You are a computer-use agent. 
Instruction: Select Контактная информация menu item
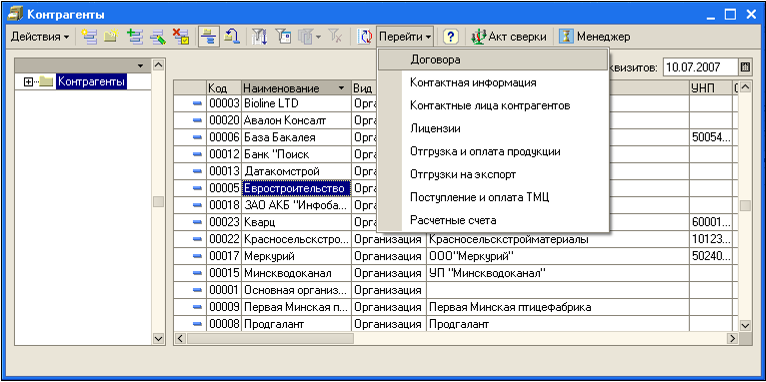[493, 83]
